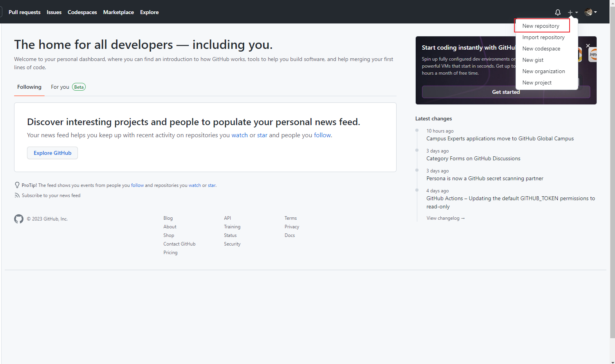Dismiss the Codespaces promo with X
Viewport: 615px width, 364px height.
(588, 46)
